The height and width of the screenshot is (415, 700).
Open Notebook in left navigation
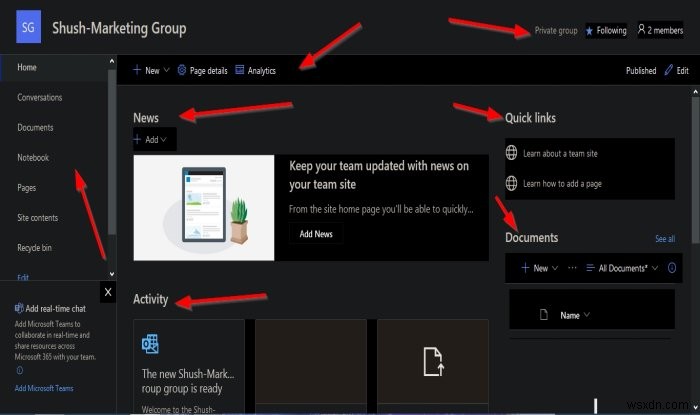click(x=33, y=158)
